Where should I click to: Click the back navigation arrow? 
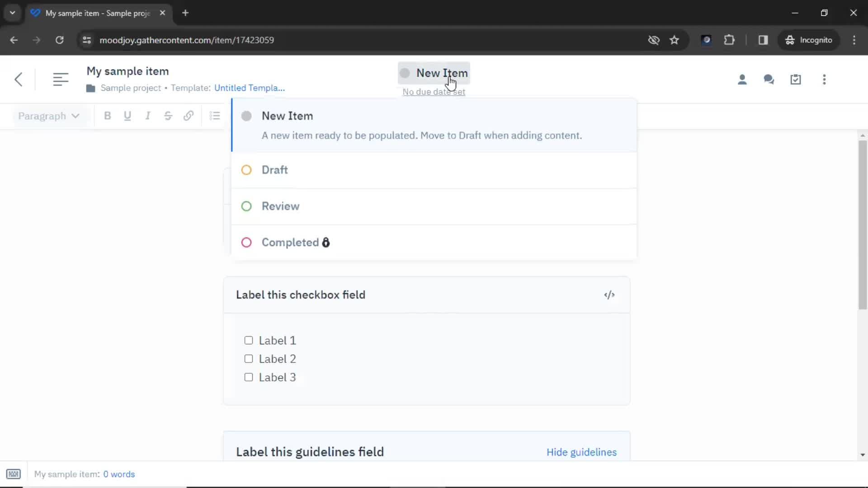(x=17, y=79)
